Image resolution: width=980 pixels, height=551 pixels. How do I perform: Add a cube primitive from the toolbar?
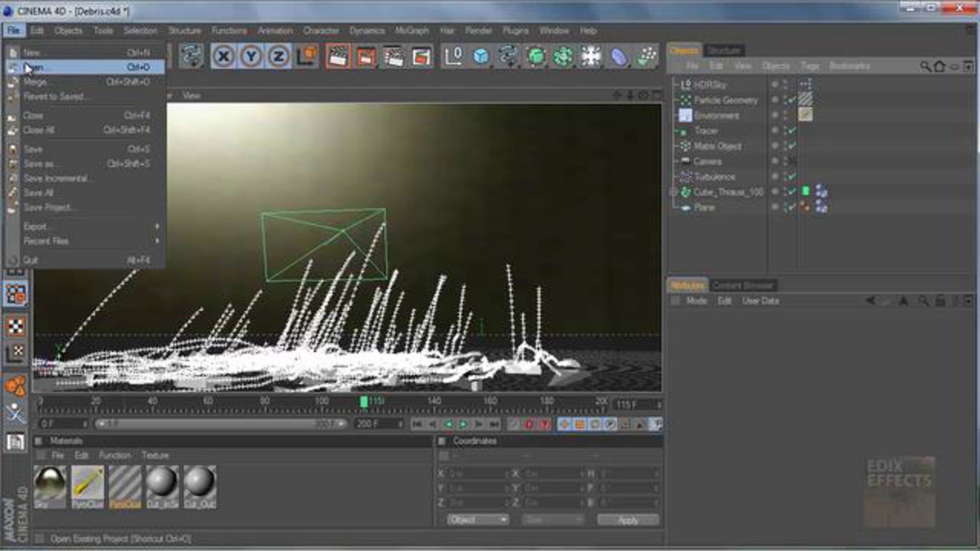point(481,56)
